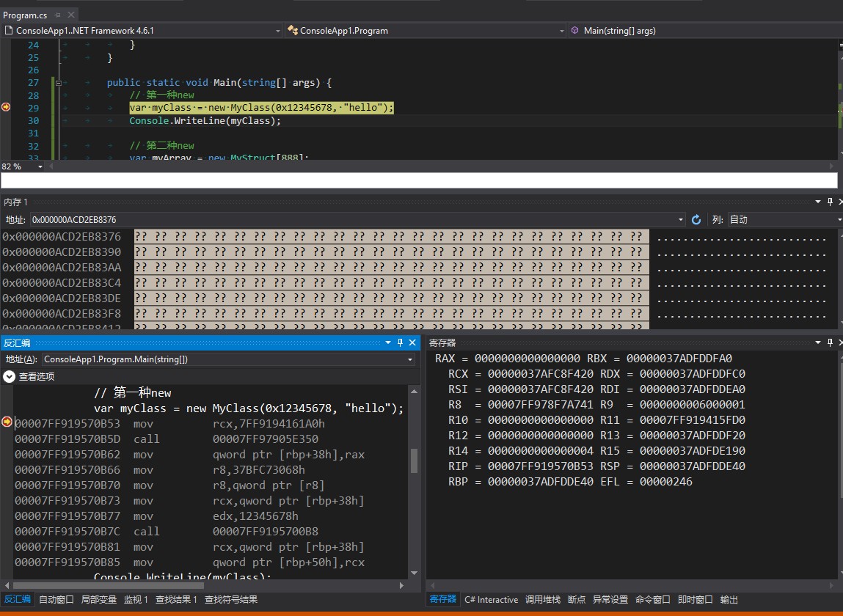Click the mov edx,12345678h instruction
The width and height of the screenshot is (843, 616).
216,516
